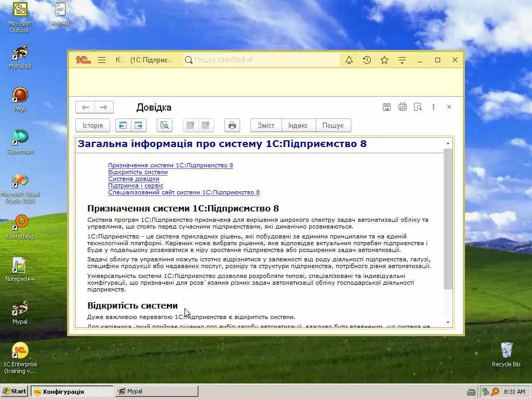
Task: Click the scrollbar down arrow in help pane
Action: click(x=448, y=322)
